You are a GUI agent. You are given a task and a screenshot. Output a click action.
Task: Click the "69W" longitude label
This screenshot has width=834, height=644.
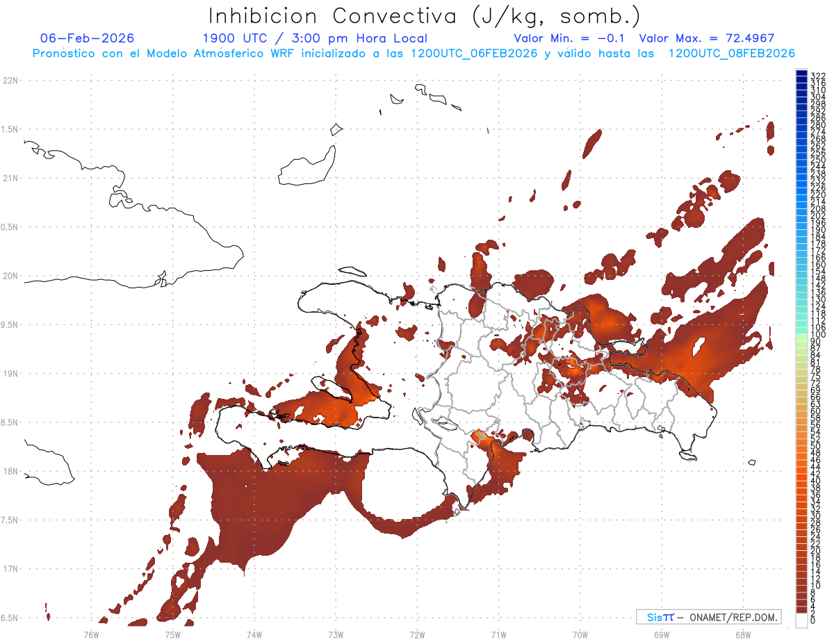pos(662,634)
